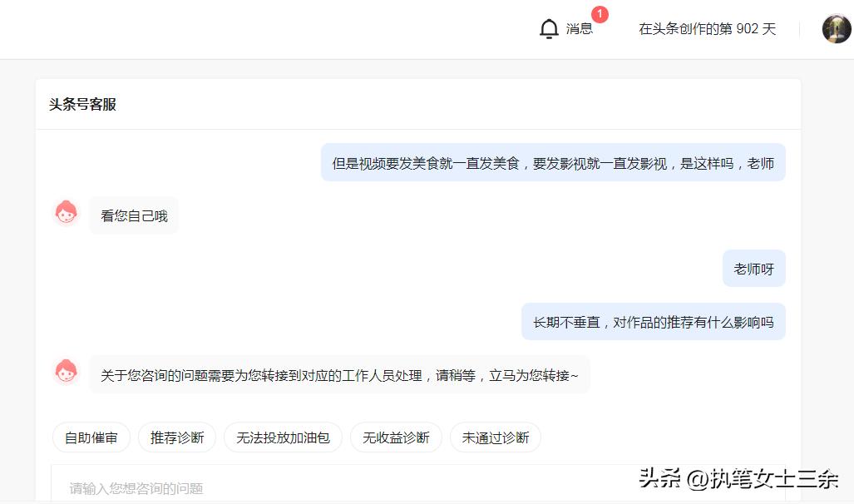Click the red notification badge showing 1

(600, 13)
